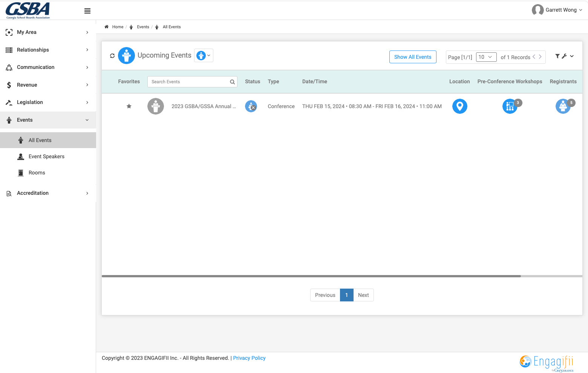Click Show All Events button

[413, 57]
